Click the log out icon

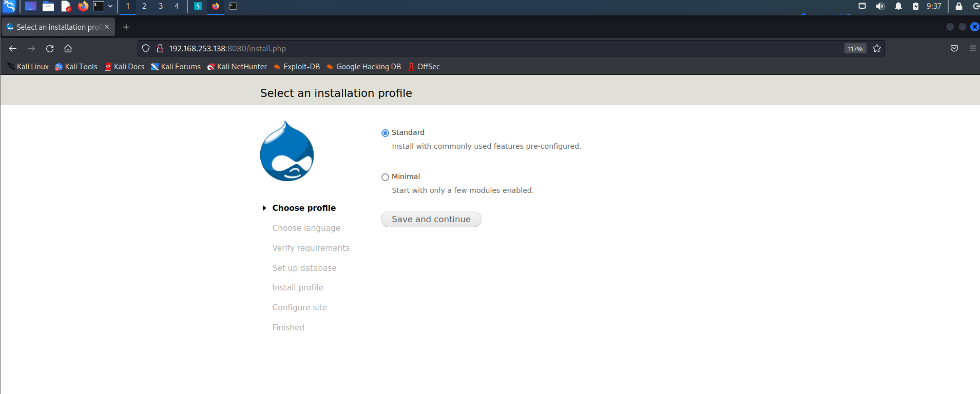[975, 6]
